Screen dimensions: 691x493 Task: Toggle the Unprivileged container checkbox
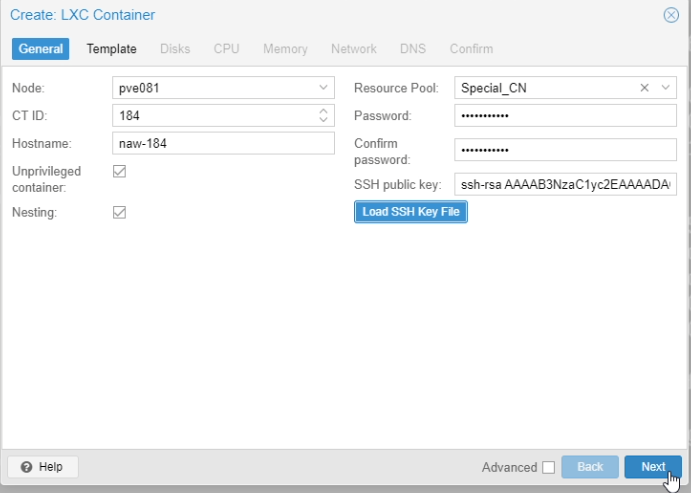tap(119, 171)
